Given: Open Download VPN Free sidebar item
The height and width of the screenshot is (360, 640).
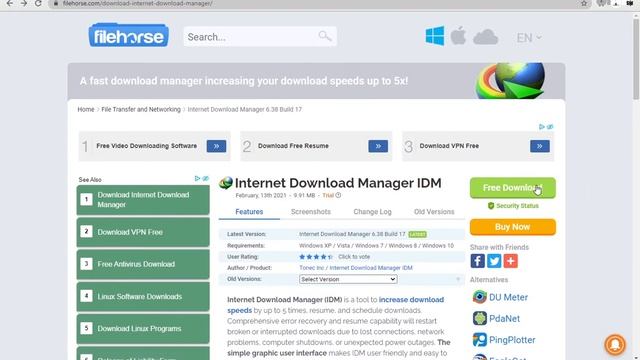Looking at the screenshot, I should click(x=143, y=232).
